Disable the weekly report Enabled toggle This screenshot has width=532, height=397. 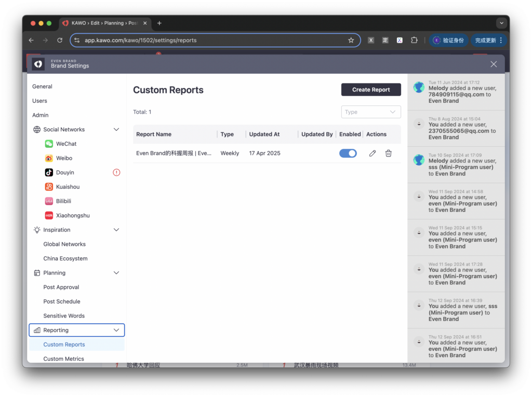click(x=348, y=153)
